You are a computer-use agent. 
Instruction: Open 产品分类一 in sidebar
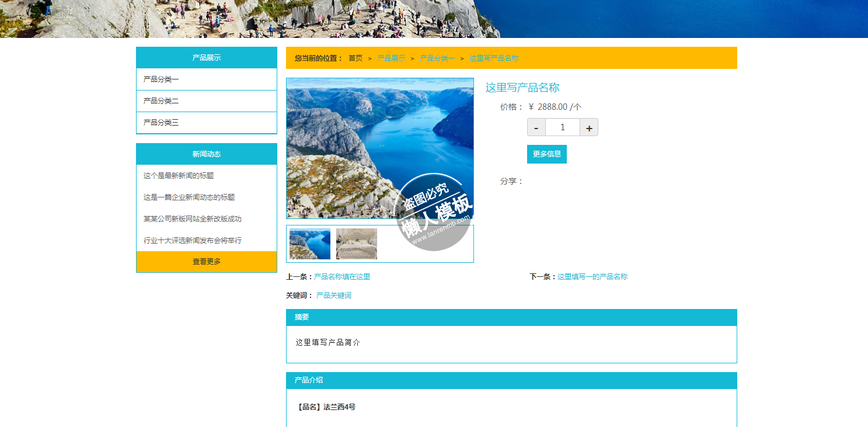[161, 79]
